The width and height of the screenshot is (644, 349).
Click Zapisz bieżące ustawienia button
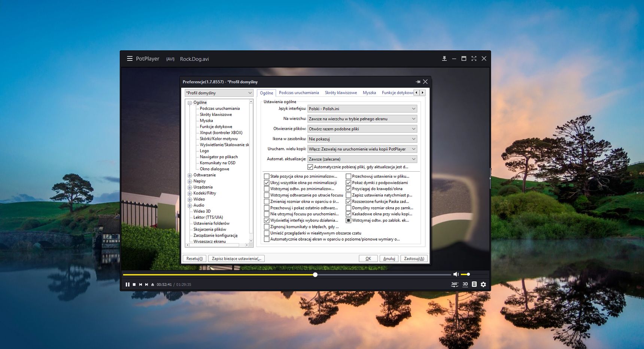[x=236, y=259]
